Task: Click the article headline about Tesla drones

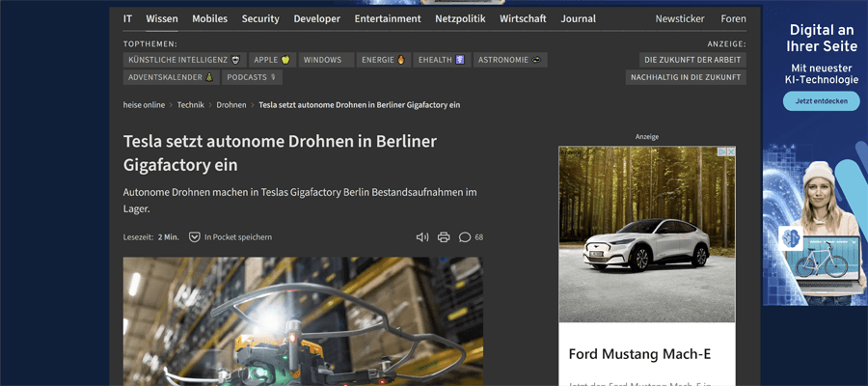Action: pos(280,153)
